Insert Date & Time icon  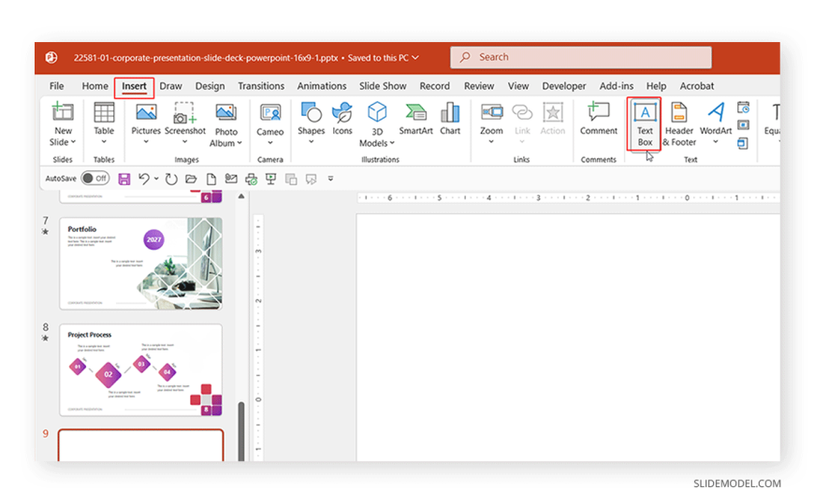coord(744,108)
